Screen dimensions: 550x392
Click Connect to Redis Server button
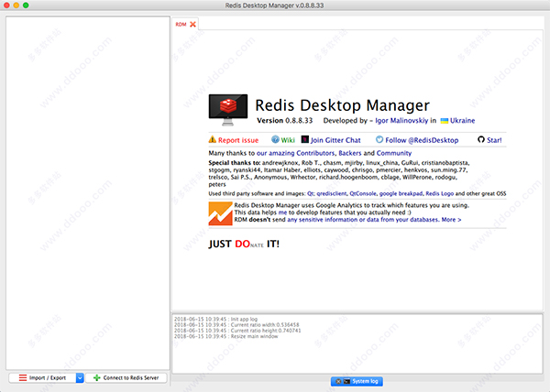point(126,377)
